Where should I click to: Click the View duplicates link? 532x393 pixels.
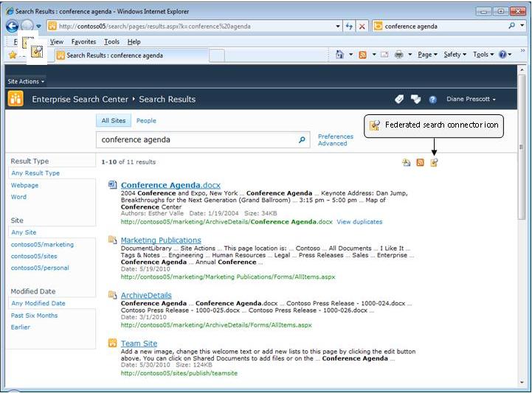[359, 222]
